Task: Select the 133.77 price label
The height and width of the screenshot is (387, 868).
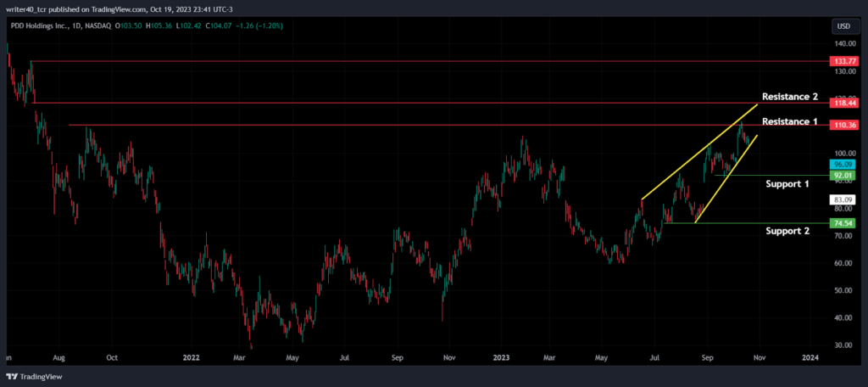Action: (843, 61)
